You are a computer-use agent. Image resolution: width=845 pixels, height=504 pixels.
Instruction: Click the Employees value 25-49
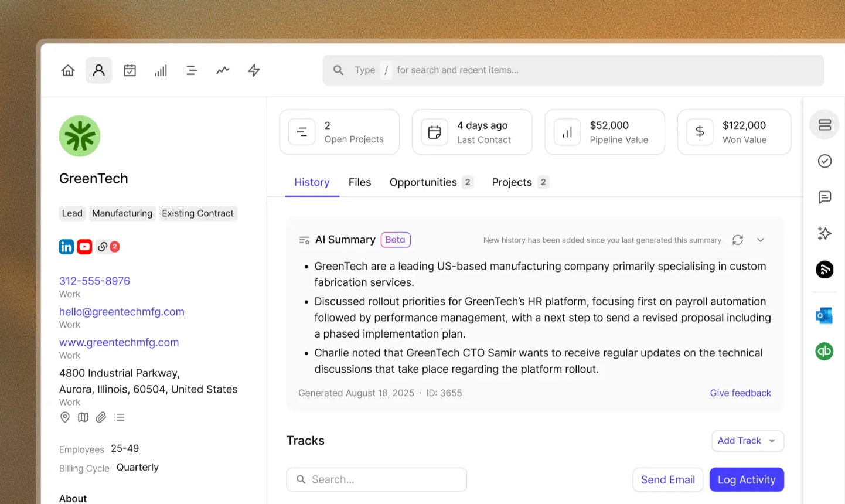125,448
